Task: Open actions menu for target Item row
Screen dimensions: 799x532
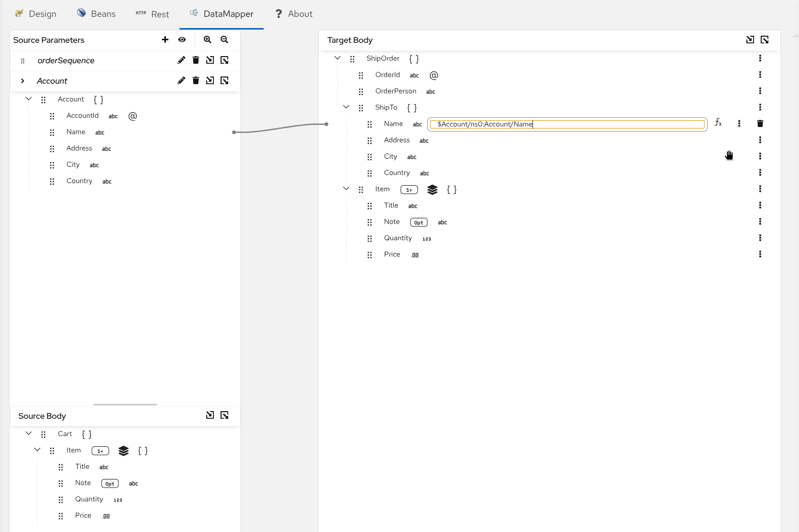Action: (x=760, y=189)
